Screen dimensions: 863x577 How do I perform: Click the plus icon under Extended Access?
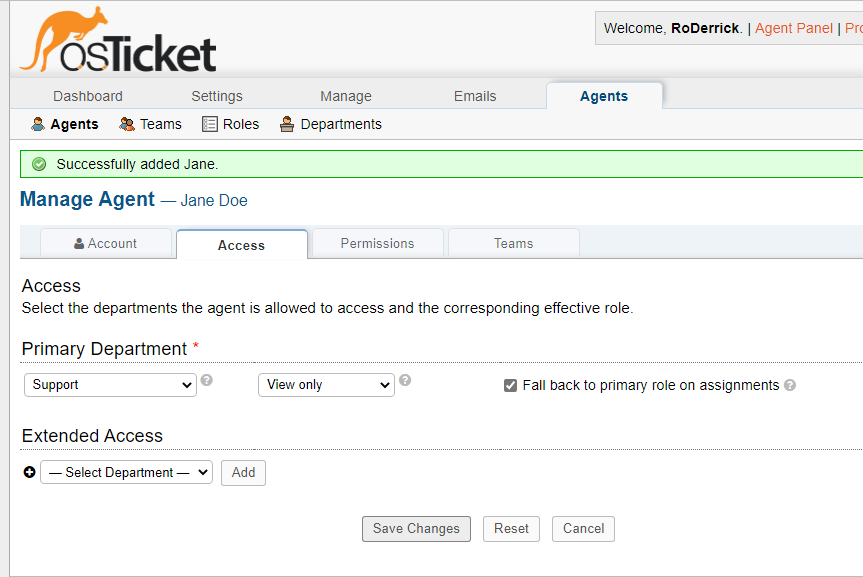click(x=29, y=472)
